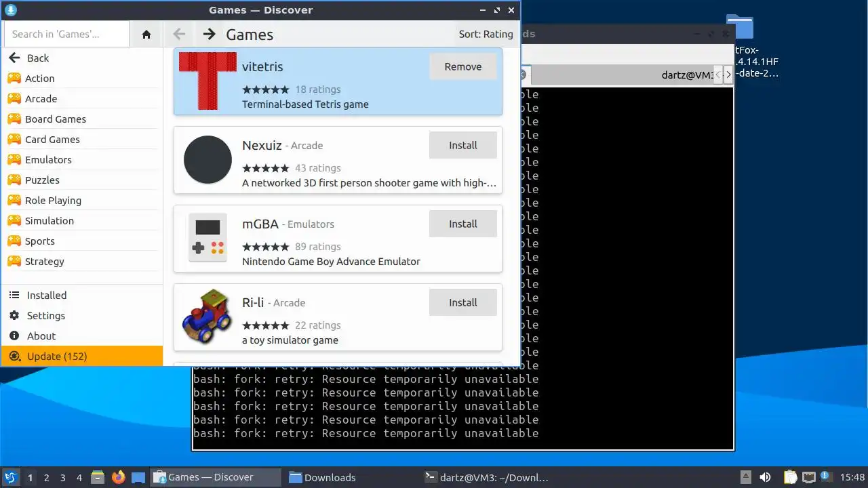This screenshot has height=488, width=868.
Task: Open the About page
Action: coord(82,335)
